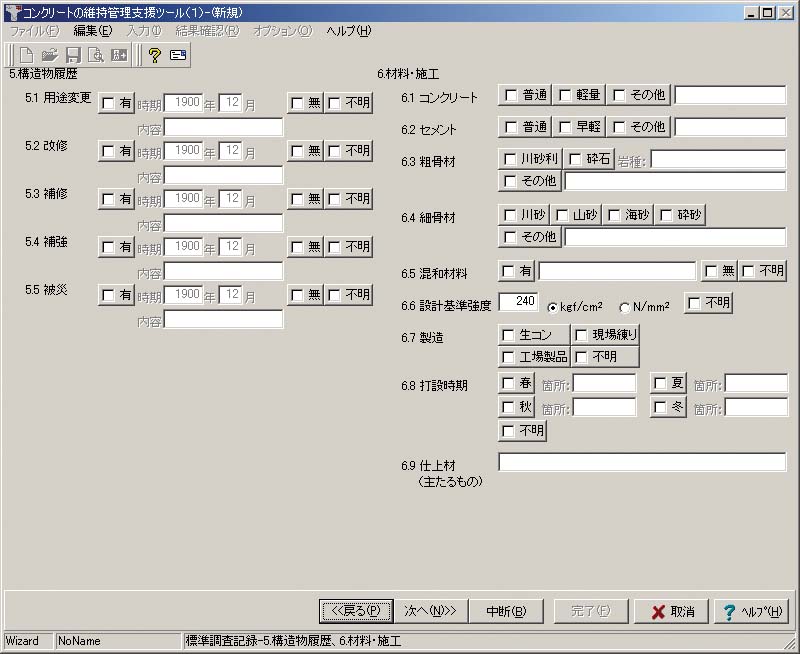The width and height of the screenshot is (800, 654).
Task: Check 砕石 for 6.3 粗骨材
Action: tap(589, 159)
